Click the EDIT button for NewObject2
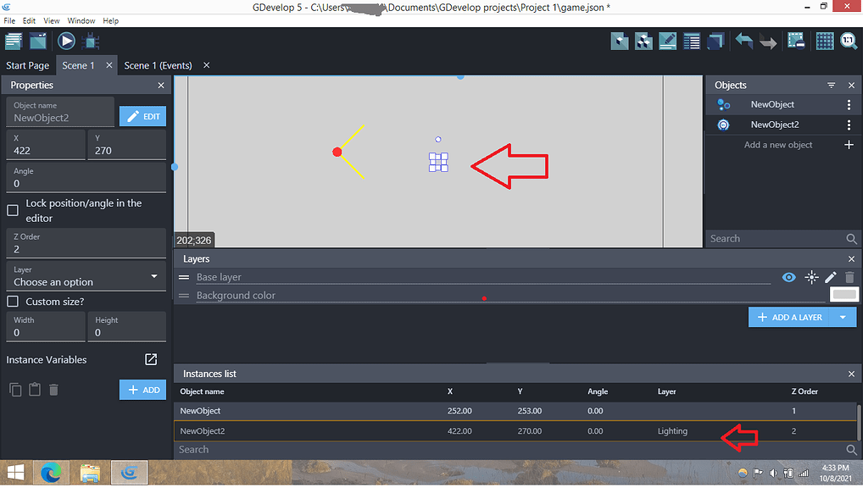The image size is (868, 488). [142, 115]
